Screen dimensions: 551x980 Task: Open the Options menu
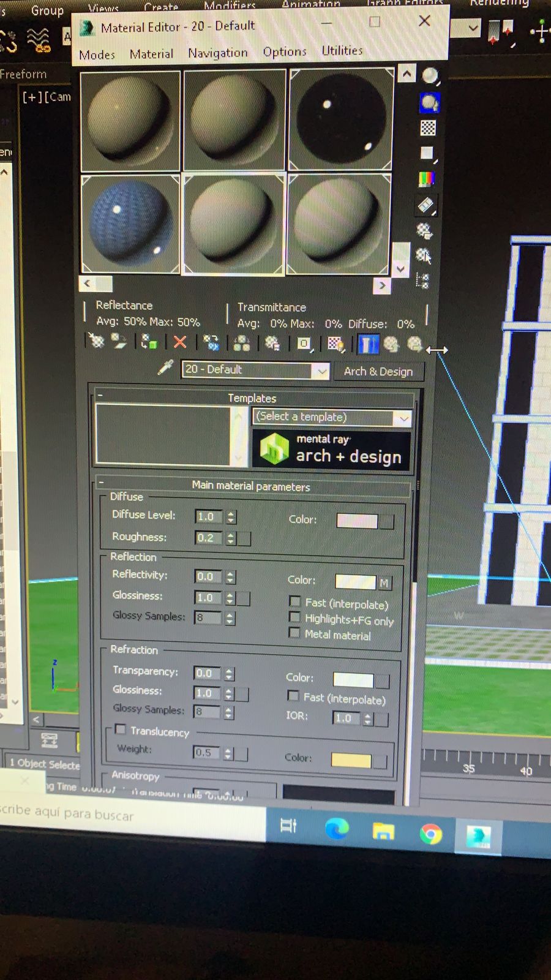click(285, 51)
